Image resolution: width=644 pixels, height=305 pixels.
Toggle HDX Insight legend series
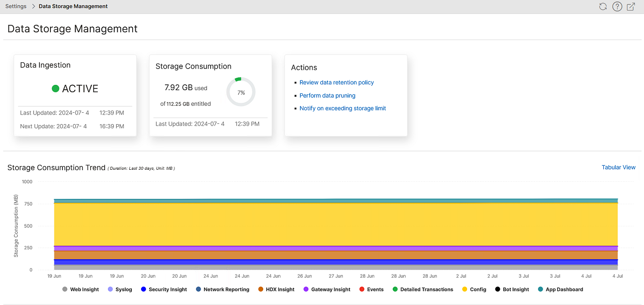pyautogui.click(x=276, y=290)
